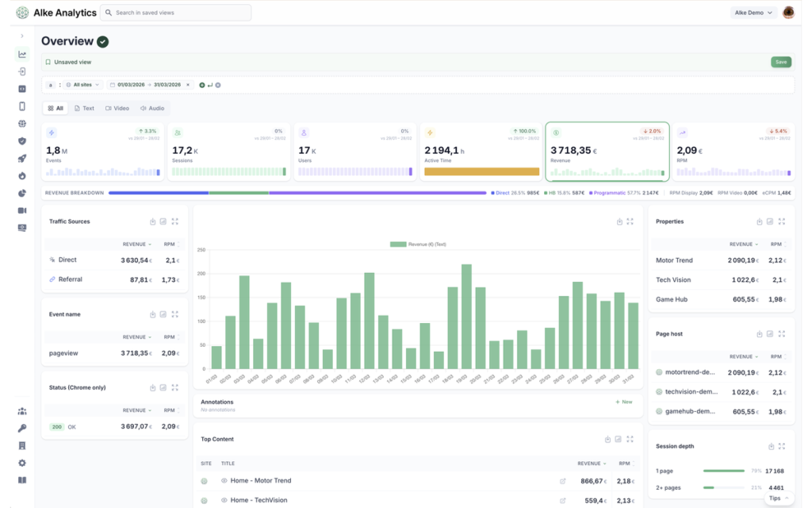Switch to the Audio content tab
This screenshot has width=812, height=508.
(152, 108)
